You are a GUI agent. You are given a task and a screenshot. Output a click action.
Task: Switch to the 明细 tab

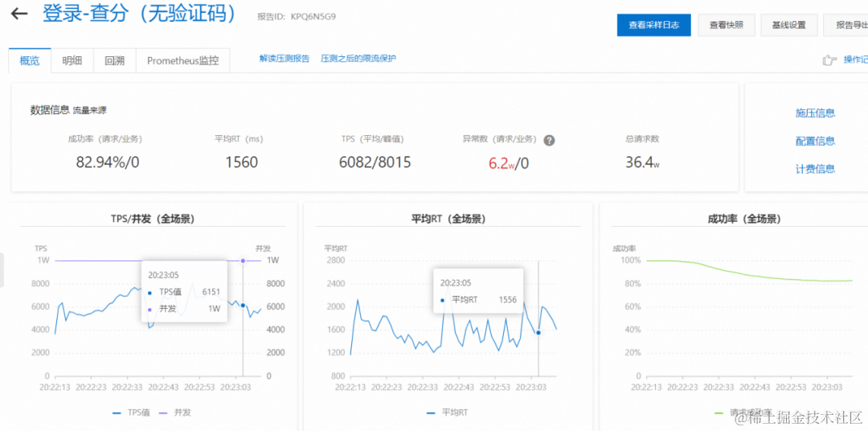click(72, 61)
